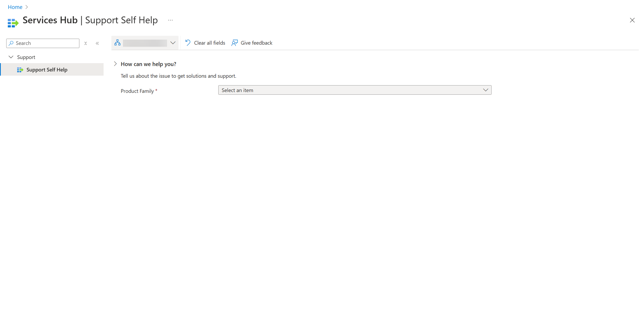
Task: Click the workspace hierarchy icon
Action: [x=118, y=43]
